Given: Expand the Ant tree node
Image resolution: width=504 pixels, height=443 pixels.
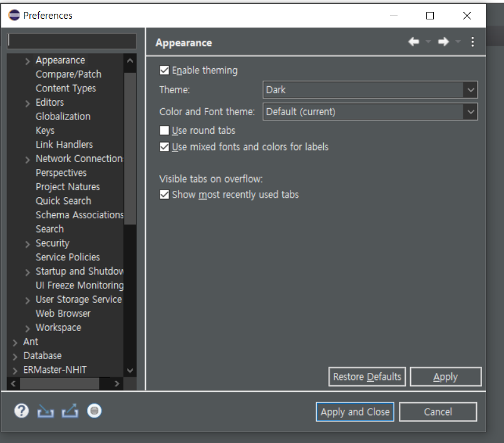Looking at the screenshot, I should click(15, 342).
